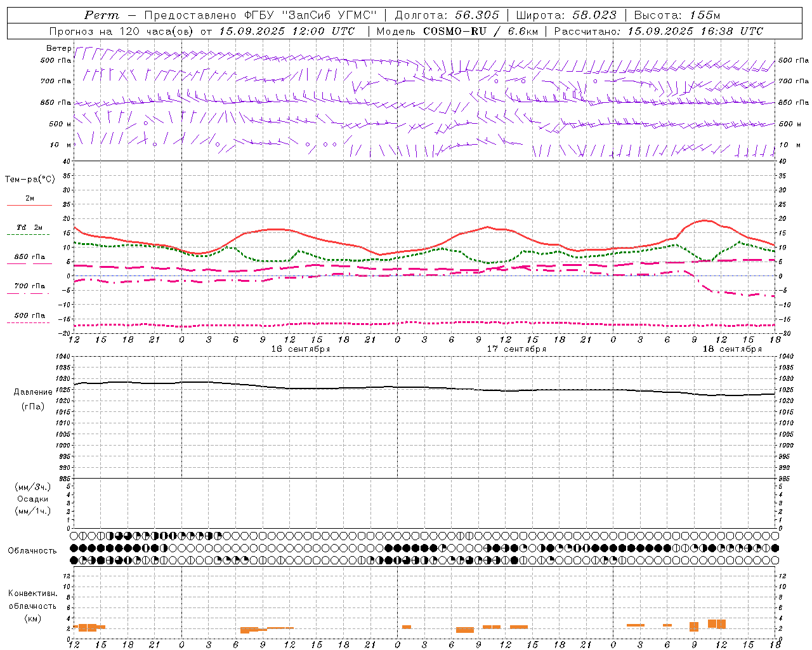Click the '500 гПа' temperature legend line sample
The width and height of the screenshot is (812, 650).
coord(29,322)
